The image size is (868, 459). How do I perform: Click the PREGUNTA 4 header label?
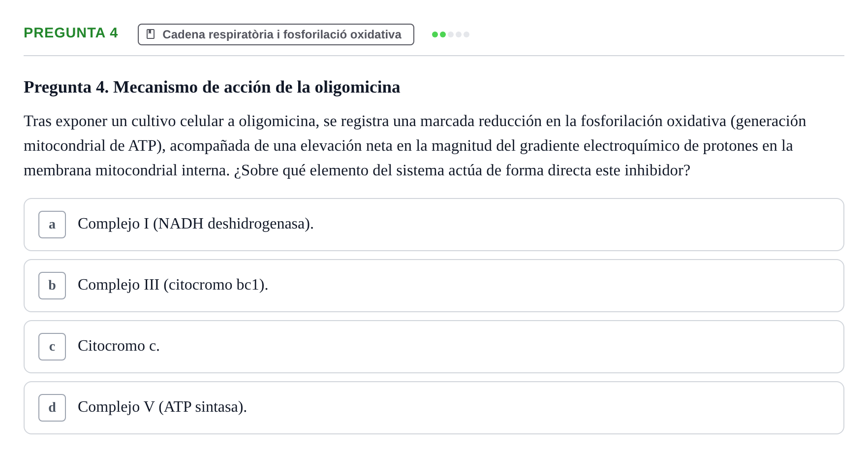[x=71, y=33]
